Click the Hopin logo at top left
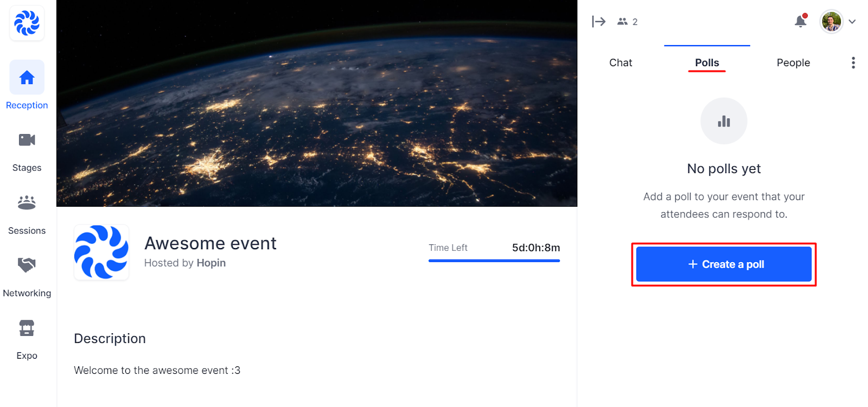 27,23
